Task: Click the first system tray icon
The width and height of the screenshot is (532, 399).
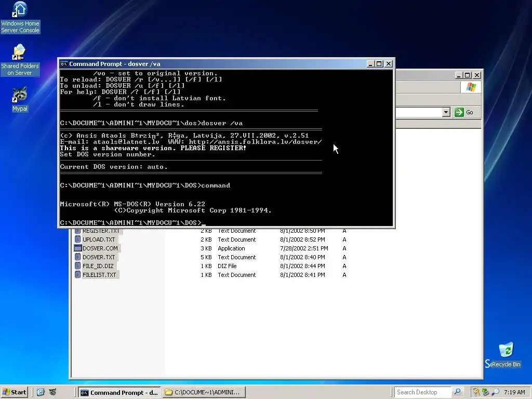Action: [x=476, y=392]
